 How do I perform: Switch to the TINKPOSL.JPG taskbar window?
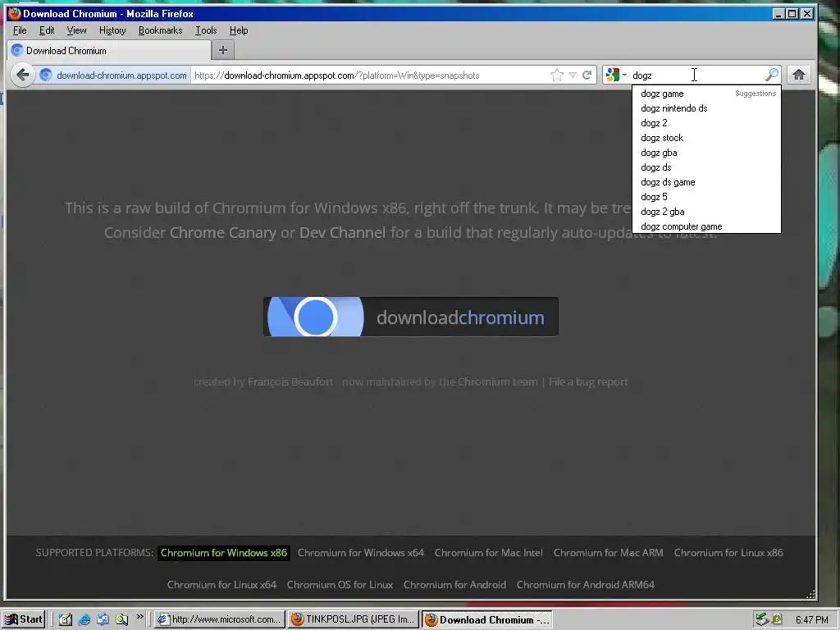tap(354, 619)
